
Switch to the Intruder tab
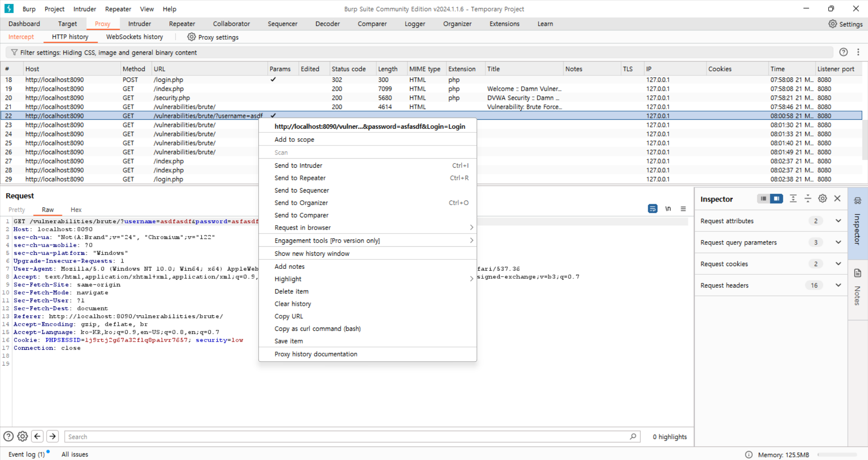139,24
